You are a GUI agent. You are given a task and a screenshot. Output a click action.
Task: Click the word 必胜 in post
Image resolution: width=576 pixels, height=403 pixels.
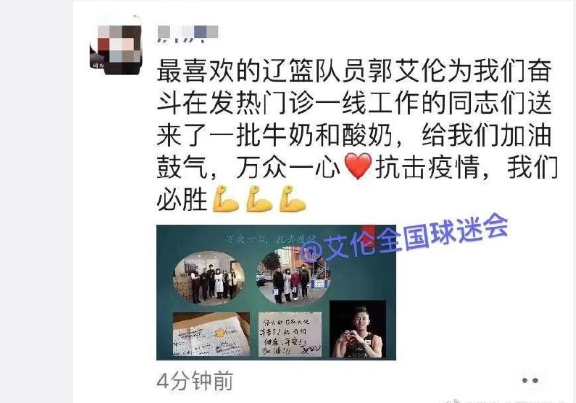pos(182,199)
